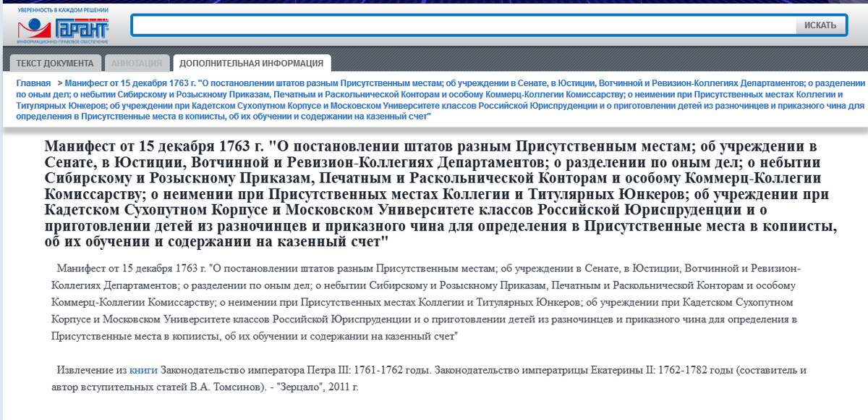Click the bold Манифест document heading
Screen dimensions: 868x420
point(441,193)
